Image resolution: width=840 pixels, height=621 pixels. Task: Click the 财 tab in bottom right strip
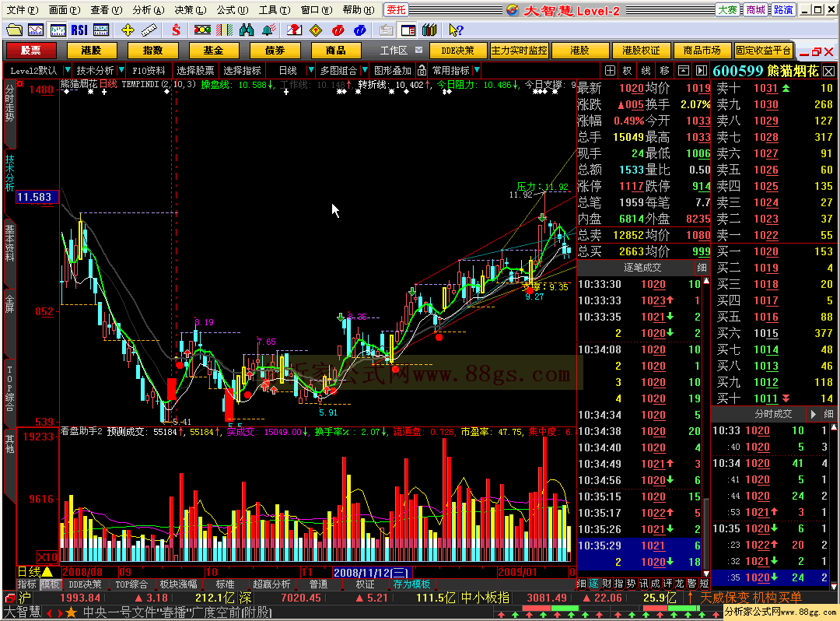607,584
